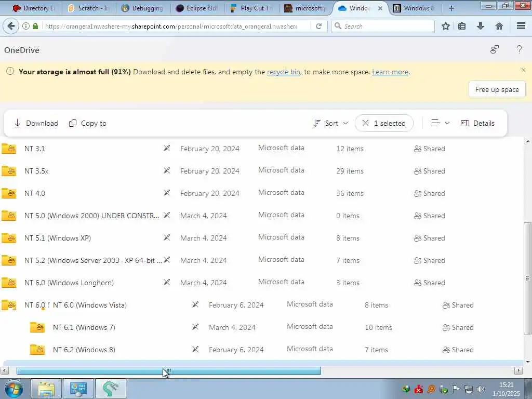Click Shared status on NT 6.2 row
532x399 pixels.
pos(458,350)
